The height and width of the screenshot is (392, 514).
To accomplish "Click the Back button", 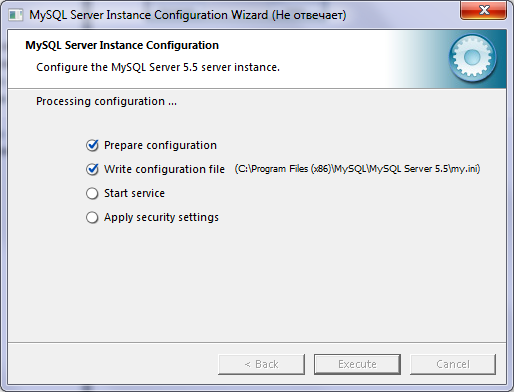I will click(262, 364).
